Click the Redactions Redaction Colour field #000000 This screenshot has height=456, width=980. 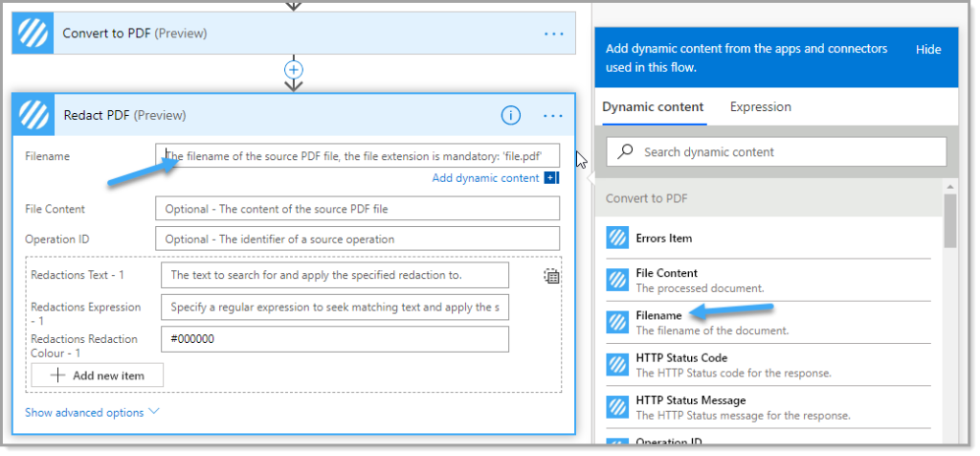click(335, 339)
